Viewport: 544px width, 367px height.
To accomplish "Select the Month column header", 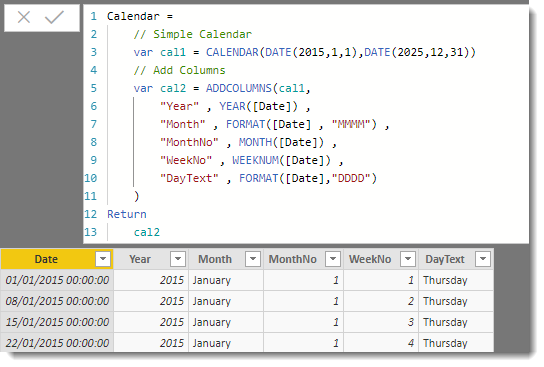I will pyautogui.click(x=215, y=259).
